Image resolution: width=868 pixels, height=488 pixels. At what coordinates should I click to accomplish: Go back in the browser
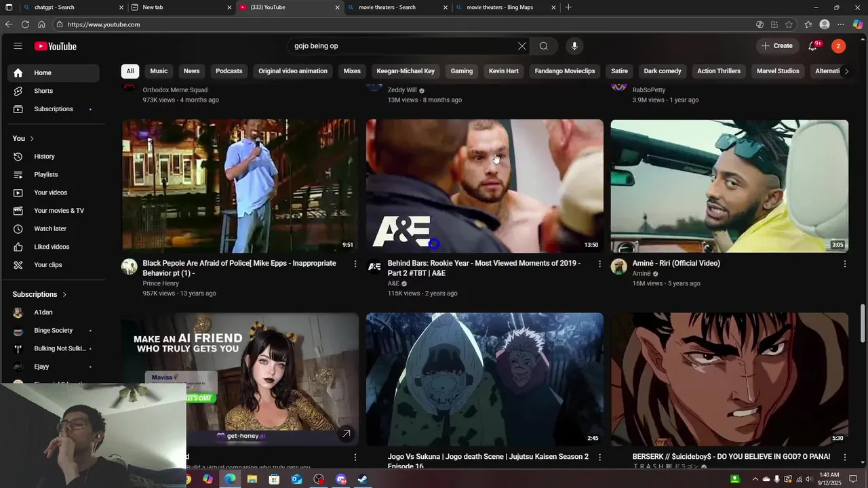point(9,24)
